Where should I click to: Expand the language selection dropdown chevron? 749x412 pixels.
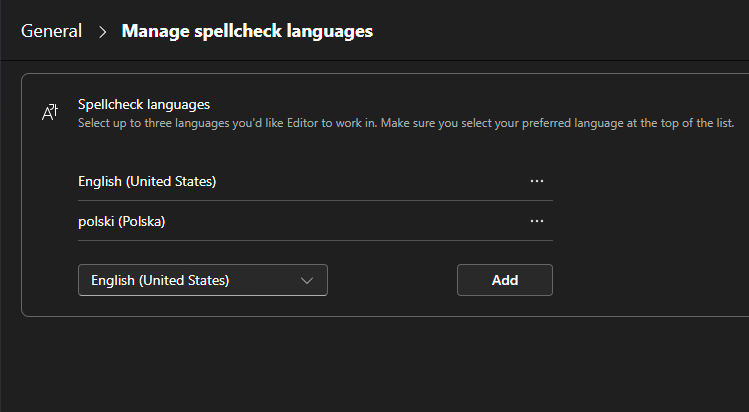point(307,280)
